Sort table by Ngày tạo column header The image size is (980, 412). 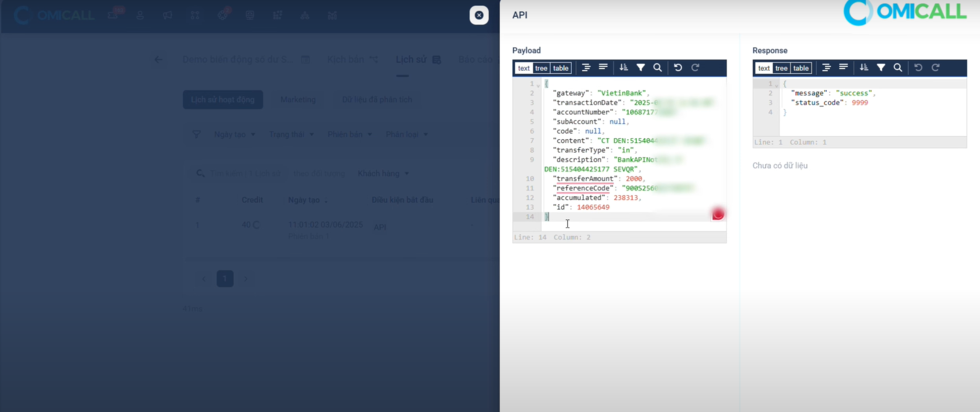[308, 200]
